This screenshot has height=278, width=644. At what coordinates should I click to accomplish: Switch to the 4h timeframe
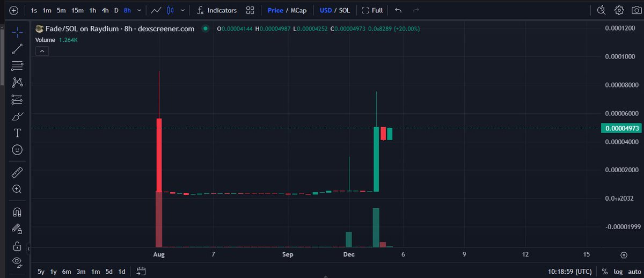[105, 10]
